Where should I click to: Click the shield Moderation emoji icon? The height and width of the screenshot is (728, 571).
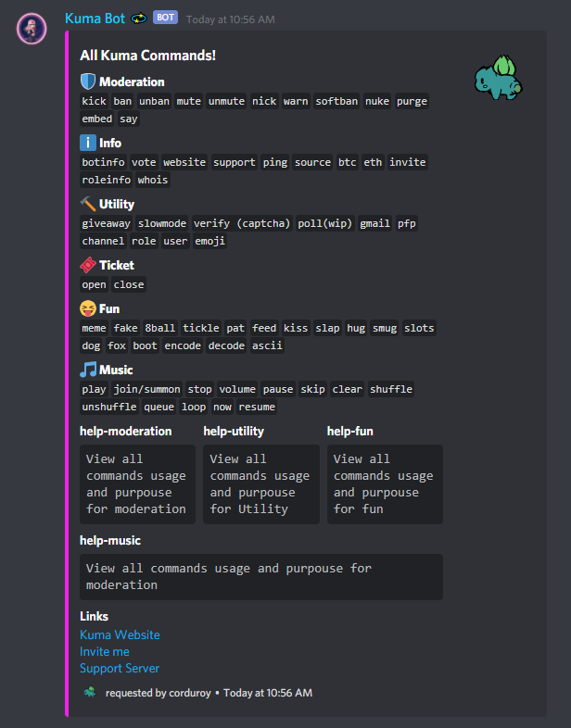[88, 82]
